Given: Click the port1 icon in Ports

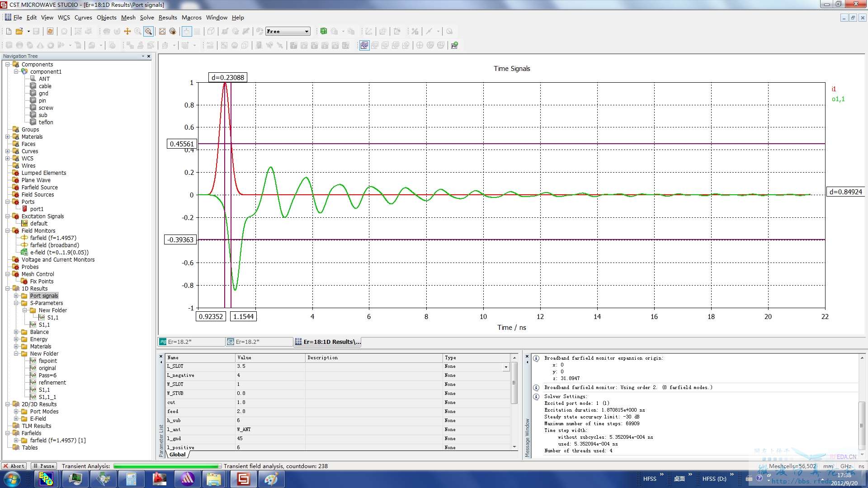Looking at the screenshot, I should pyautogui.click(x=25, y=209).
